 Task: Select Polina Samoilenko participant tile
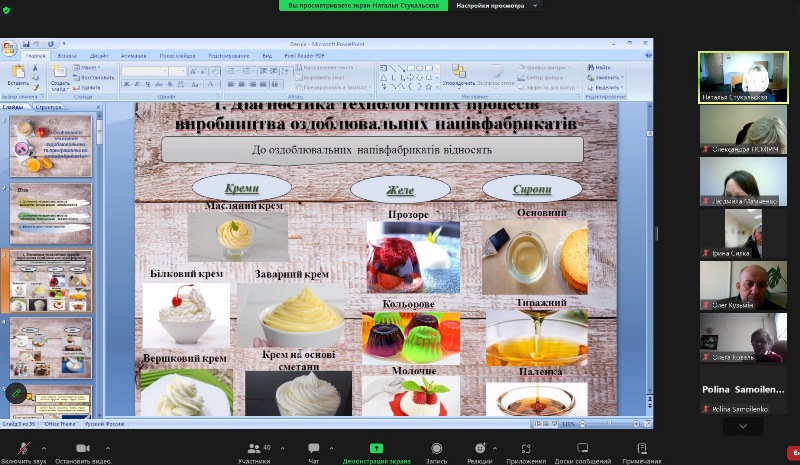(743, 389)
